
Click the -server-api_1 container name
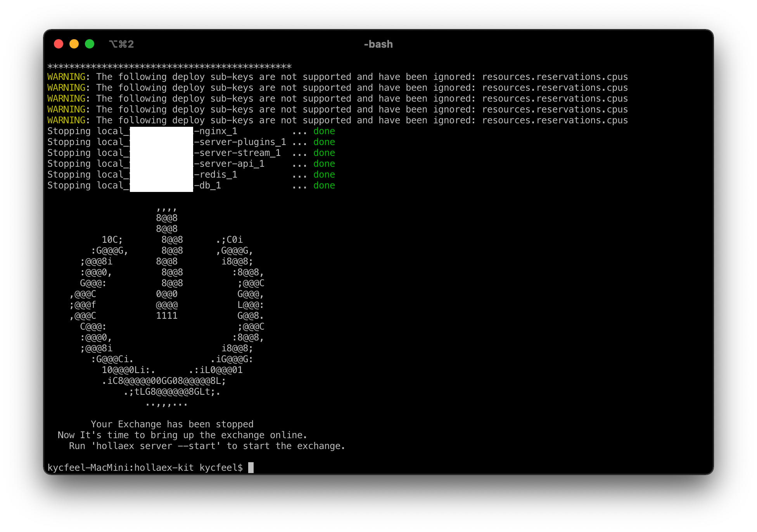pyautogui.click(x=229, y=164)
